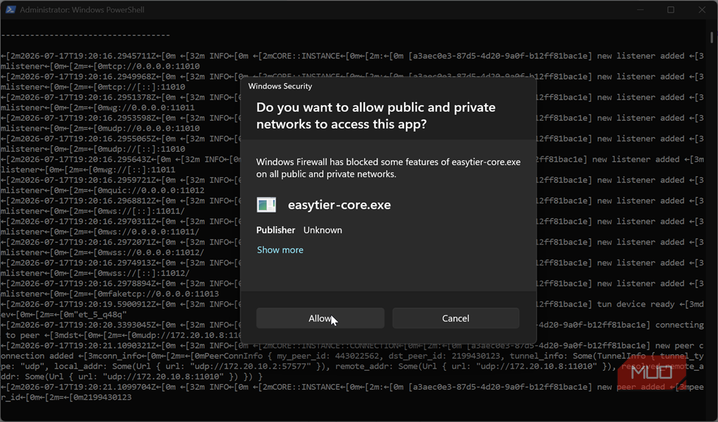718x422 pixels.
Task: Click log line quic://0.0.0.0:11012
Action: [103, 190]
